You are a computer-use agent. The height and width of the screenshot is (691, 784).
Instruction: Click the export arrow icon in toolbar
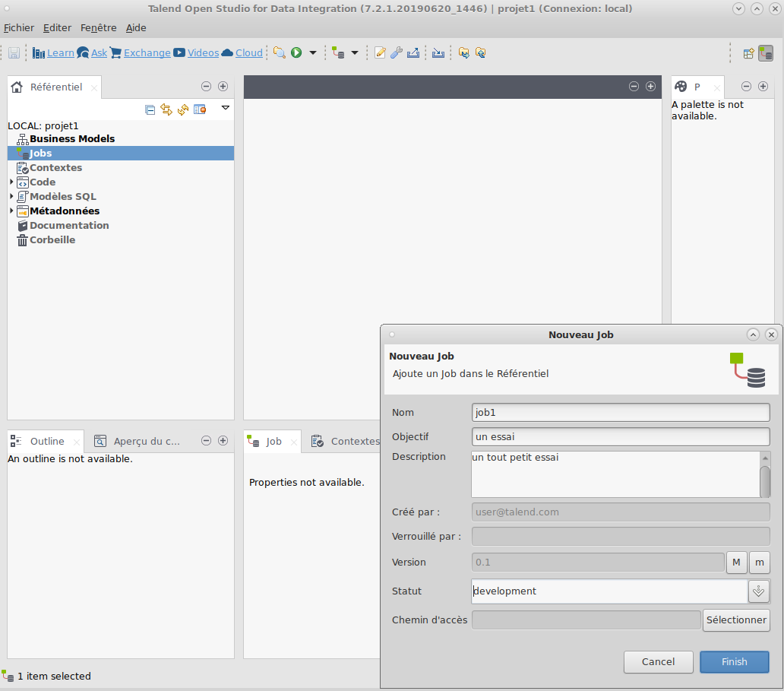(413, 52)
